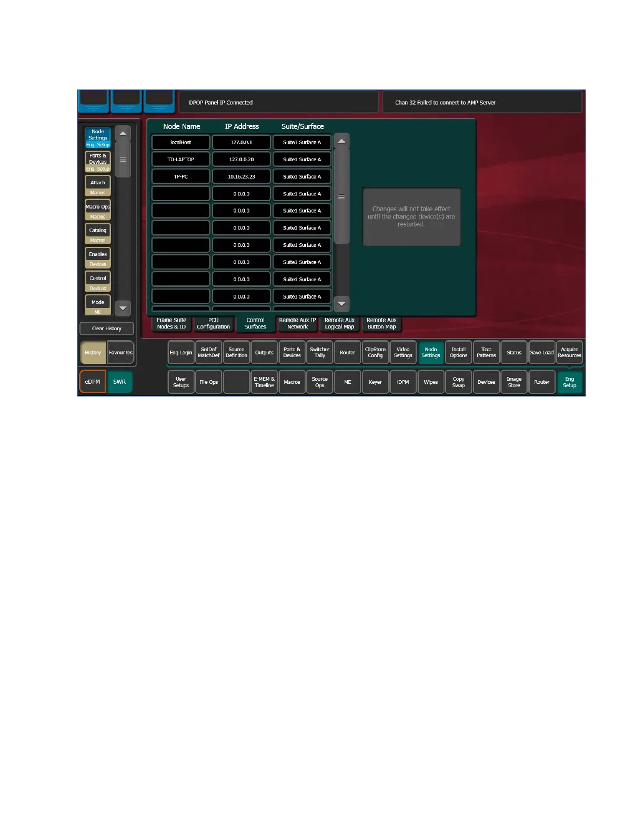Open Wipes menu

[x=431, y=382]
